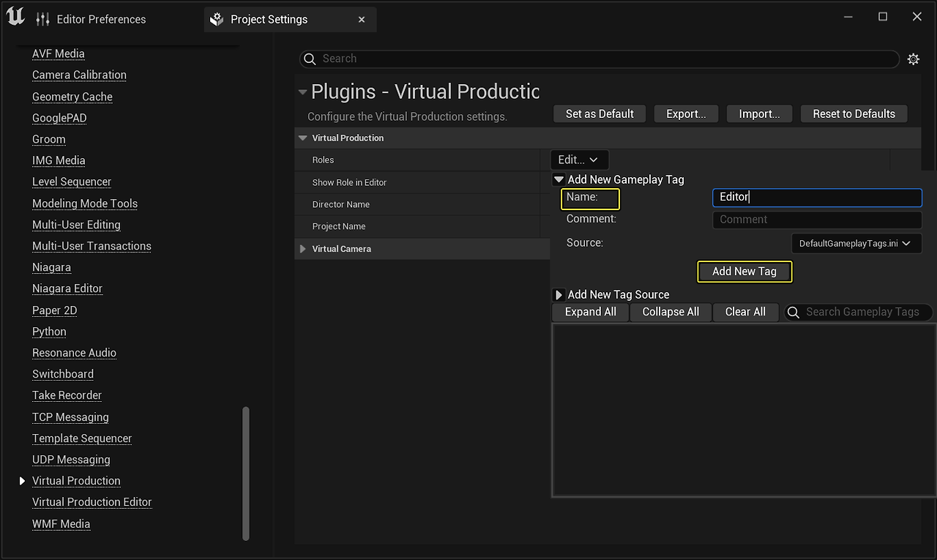Focus the Comment input field

point(817,220)
